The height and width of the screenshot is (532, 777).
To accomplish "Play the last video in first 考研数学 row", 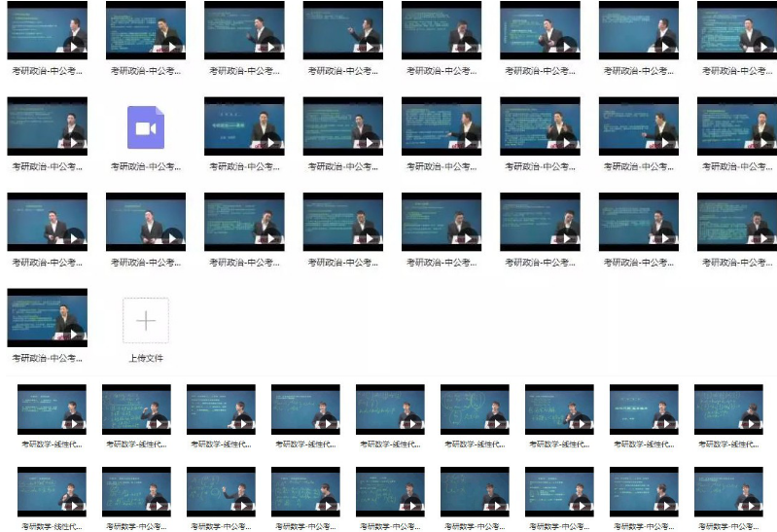I will [x=727, y=409].
